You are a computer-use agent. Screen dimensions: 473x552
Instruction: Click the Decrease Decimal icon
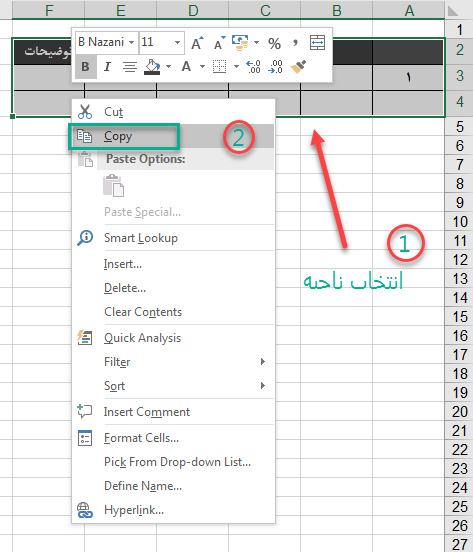[x=275, y=67]
